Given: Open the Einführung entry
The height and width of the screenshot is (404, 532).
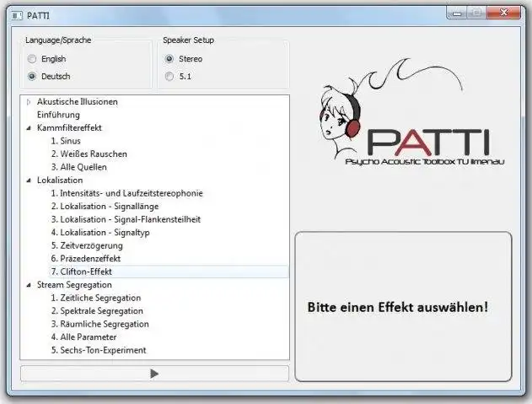Looking at the screenshot, I should [58, 115].
